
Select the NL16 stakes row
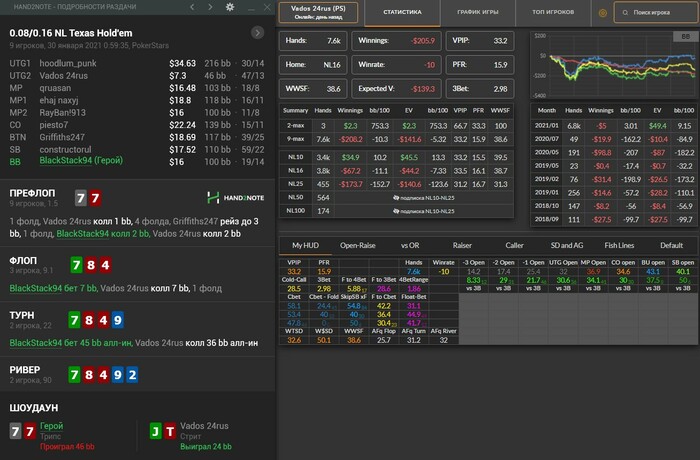(396, 171)
